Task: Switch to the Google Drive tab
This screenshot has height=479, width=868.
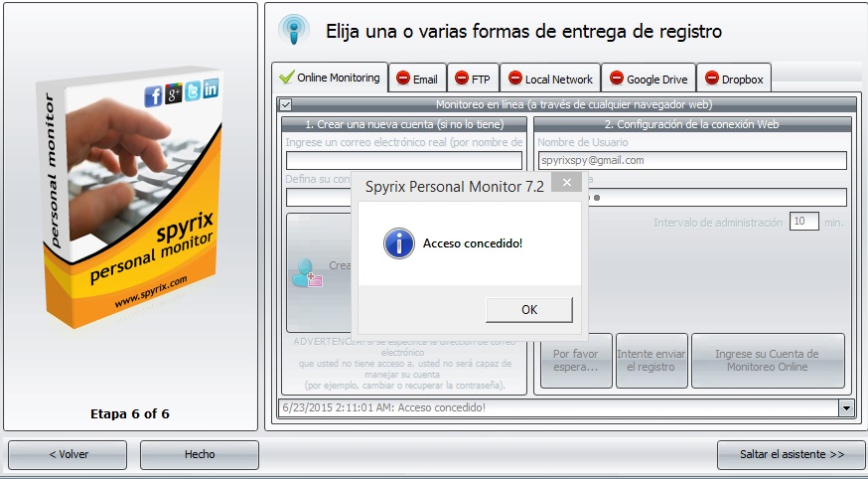Action: 649,79
